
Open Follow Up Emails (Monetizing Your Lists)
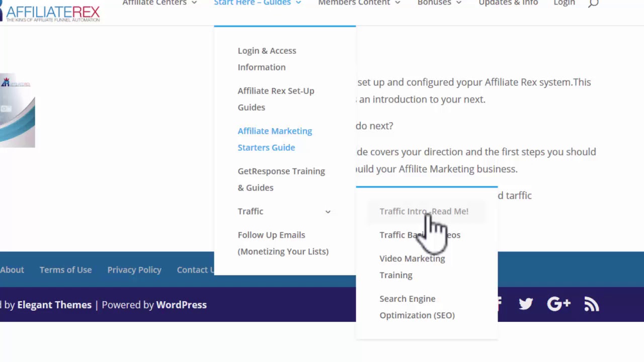[x=283, y=243]
